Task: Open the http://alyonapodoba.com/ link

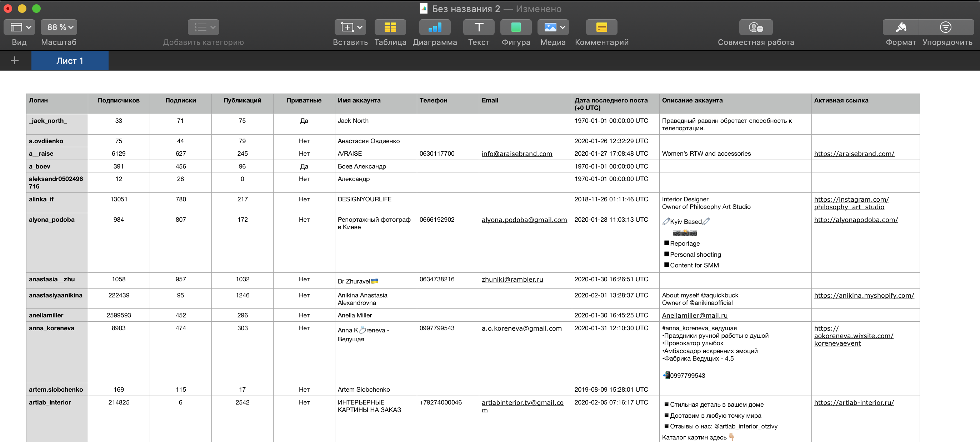Action: point(856,220)
